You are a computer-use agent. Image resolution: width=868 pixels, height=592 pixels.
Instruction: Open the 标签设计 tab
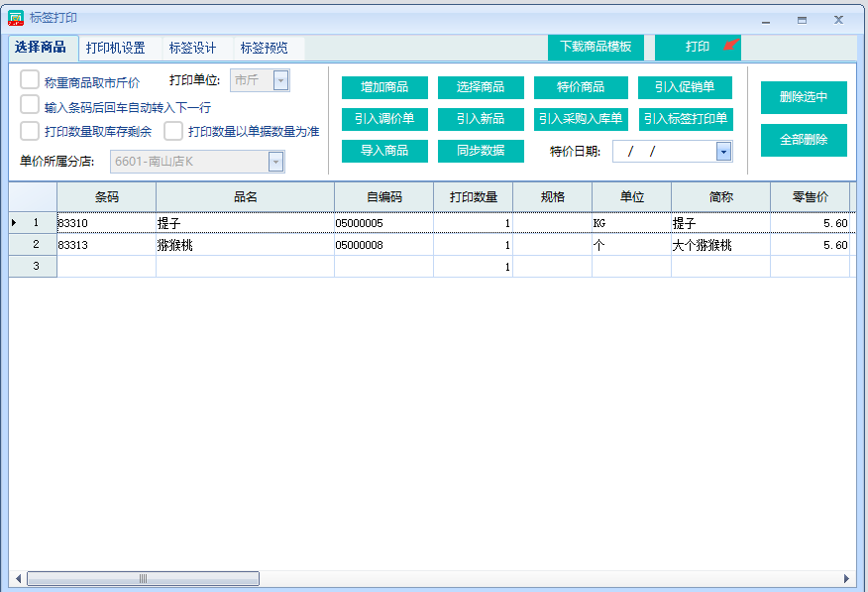tap(192, 49)
